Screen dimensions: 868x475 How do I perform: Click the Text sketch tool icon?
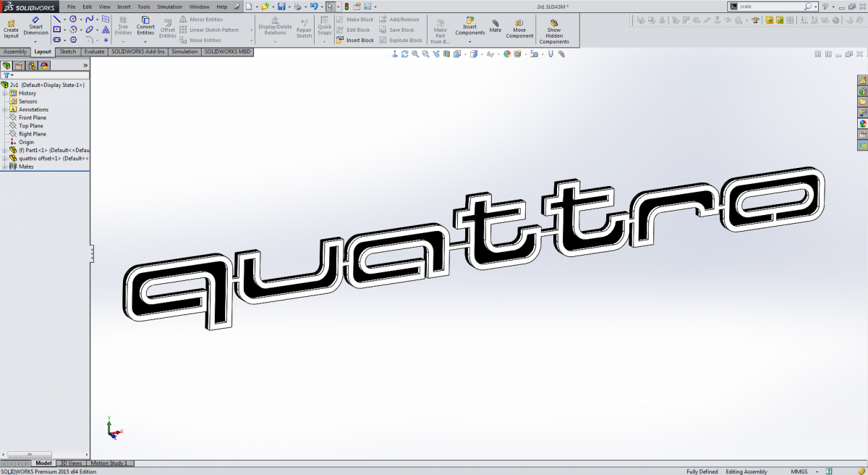[x=106, y=30]
